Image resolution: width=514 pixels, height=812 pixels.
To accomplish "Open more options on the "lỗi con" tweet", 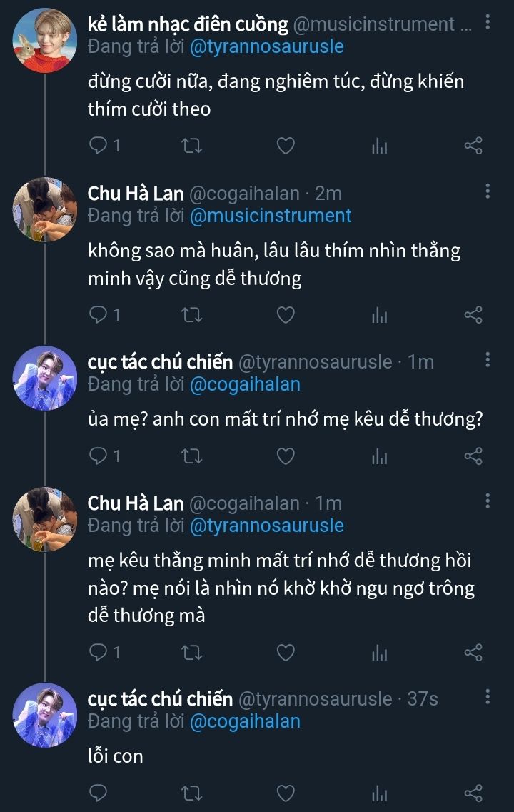I will coord(488,697).
